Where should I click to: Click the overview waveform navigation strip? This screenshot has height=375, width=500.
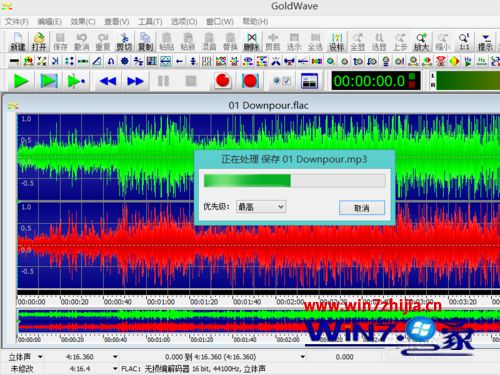[258, 321]
